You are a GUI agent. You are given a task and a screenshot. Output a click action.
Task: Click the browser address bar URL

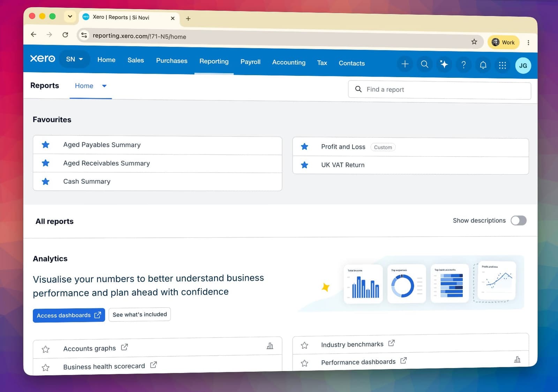(x=139, y=36)
